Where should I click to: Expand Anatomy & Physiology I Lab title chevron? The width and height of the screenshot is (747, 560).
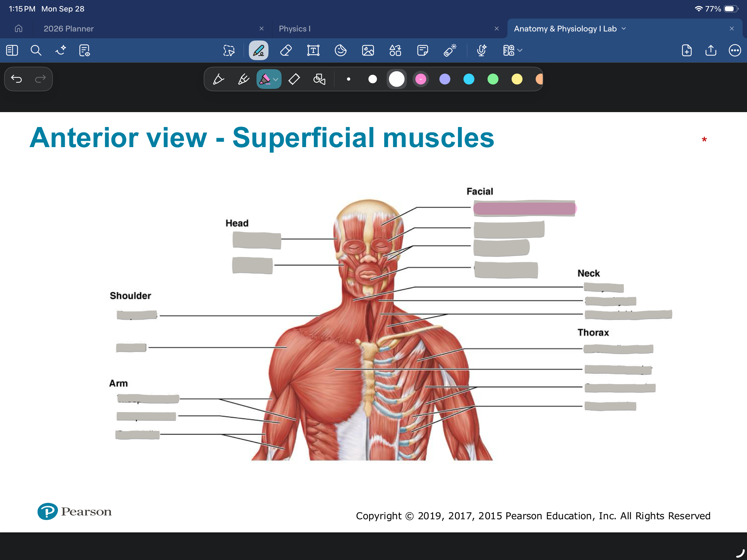[624, 29]
